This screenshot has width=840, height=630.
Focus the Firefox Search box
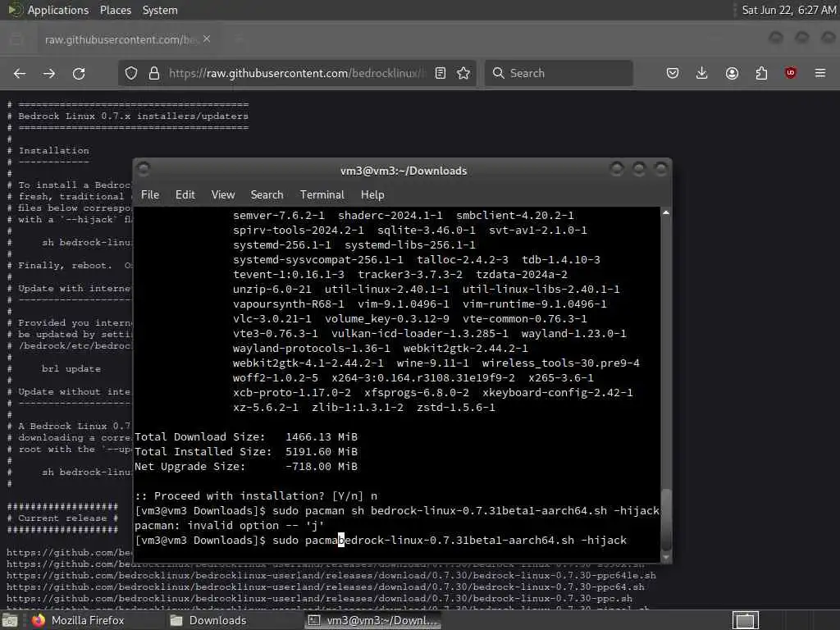click(x=559, y=73)
